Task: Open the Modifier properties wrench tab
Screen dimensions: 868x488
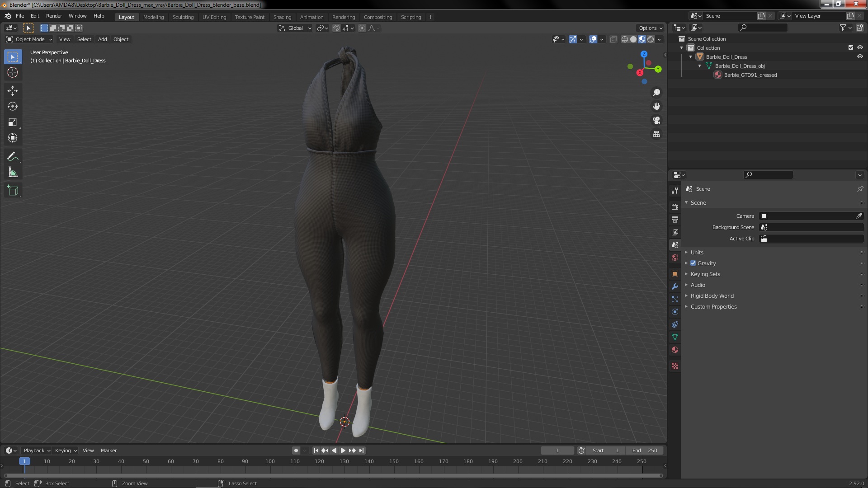Action: 675,286
